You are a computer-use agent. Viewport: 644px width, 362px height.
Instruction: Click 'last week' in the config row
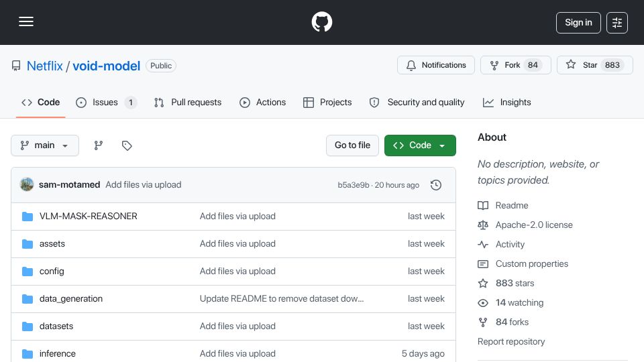(x=426, y=271)
